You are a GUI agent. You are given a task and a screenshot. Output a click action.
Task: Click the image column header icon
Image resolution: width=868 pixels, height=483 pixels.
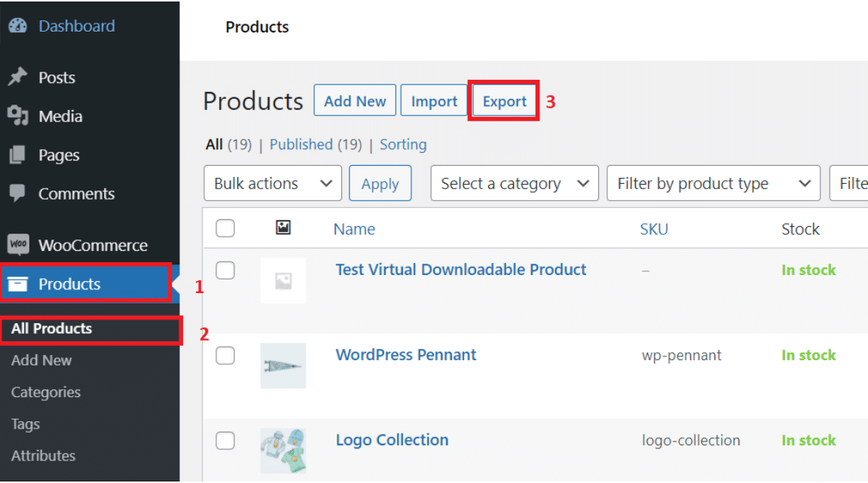pos(283,228)
